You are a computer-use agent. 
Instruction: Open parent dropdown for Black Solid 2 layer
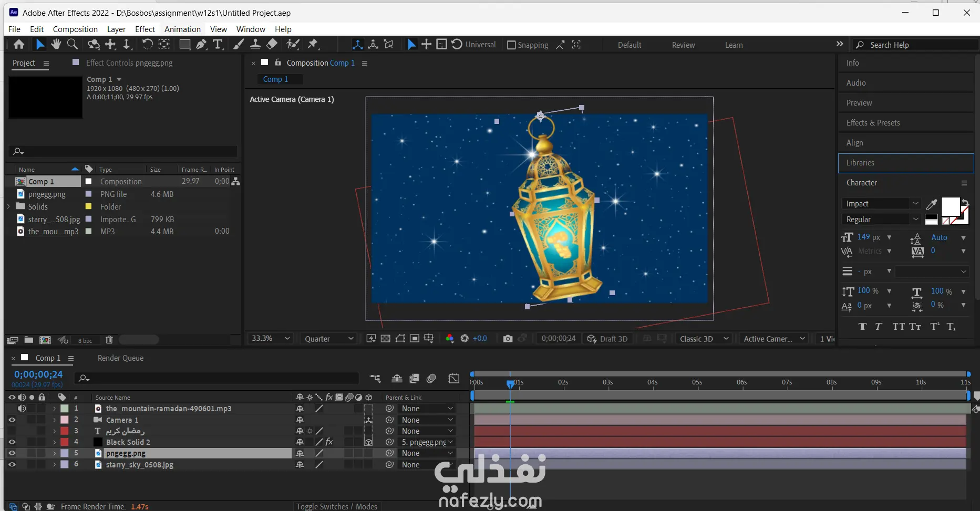click(427, 442)
